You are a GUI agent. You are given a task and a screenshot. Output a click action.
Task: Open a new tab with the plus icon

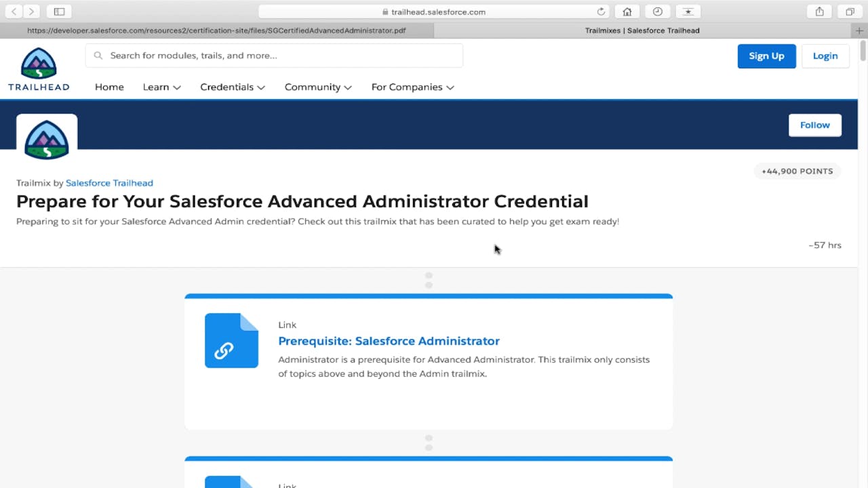[859, 30]
